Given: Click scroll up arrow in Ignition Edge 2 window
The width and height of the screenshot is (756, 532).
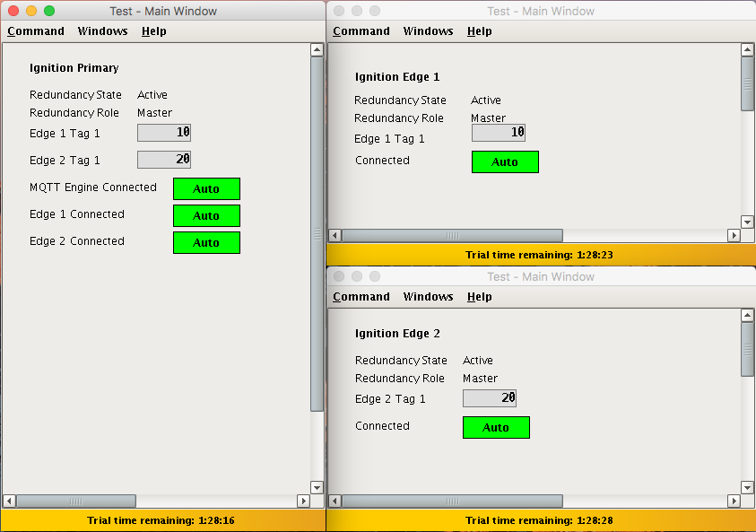Looking at the screenshot, I should coord(747,316).
